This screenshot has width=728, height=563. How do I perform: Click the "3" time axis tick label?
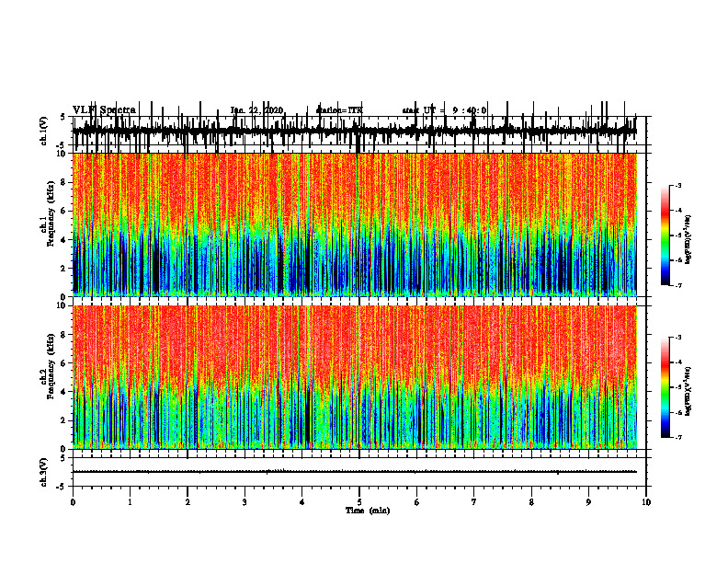[245, 502]
